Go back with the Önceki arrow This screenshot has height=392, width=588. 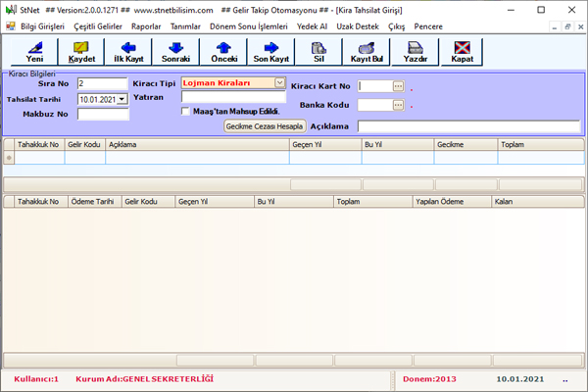pos(224,51)
